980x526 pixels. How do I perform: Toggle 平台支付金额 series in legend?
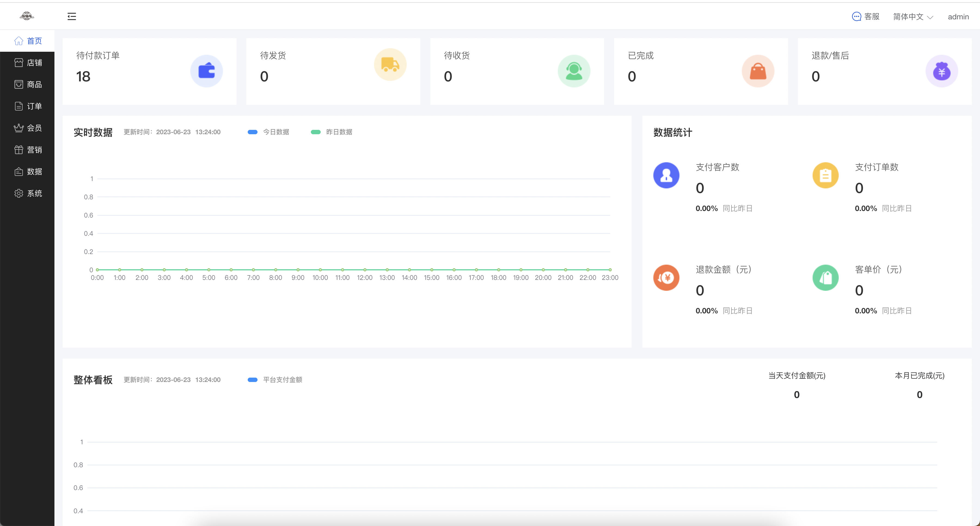[275, 380]
